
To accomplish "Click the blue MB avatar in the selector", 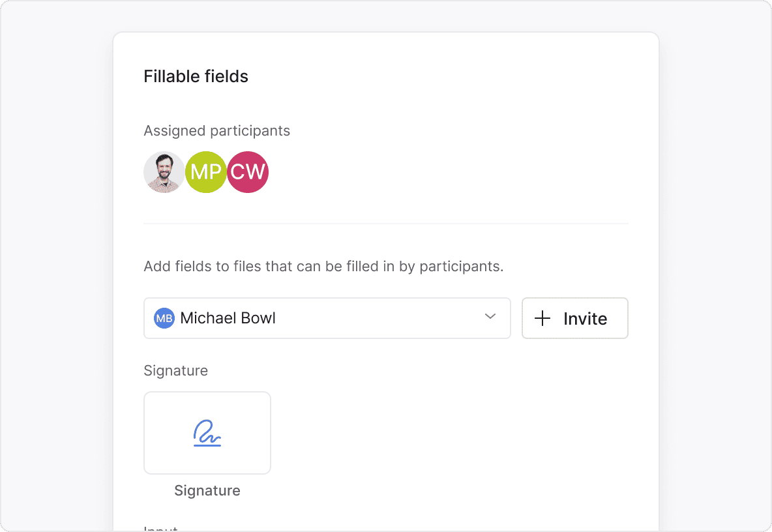I will [164, 318].
